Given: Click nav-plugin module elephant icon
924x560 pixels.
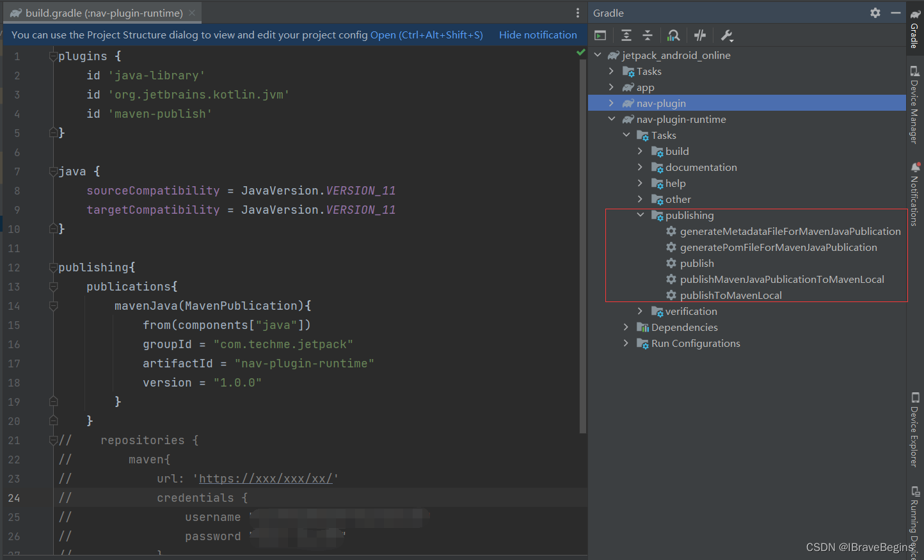Looking at the screenshot, I should click(628, 104).
